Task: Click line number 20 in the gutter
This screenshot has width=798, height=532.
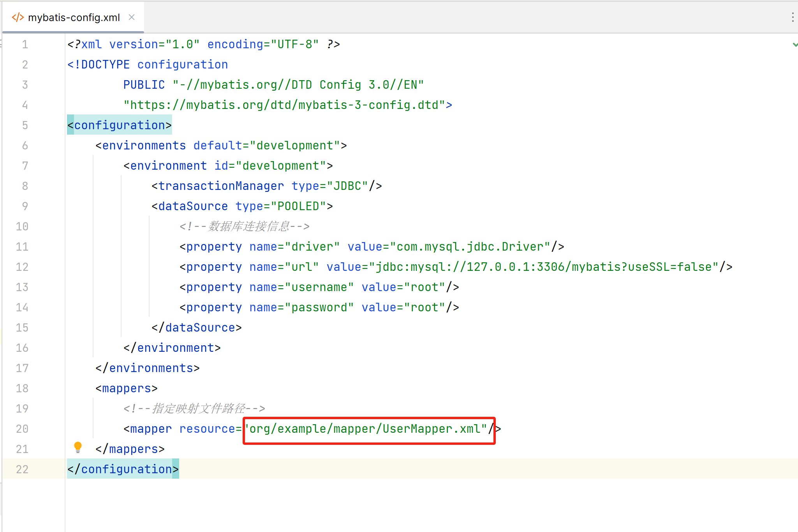Action: click(x=22, y=429)
